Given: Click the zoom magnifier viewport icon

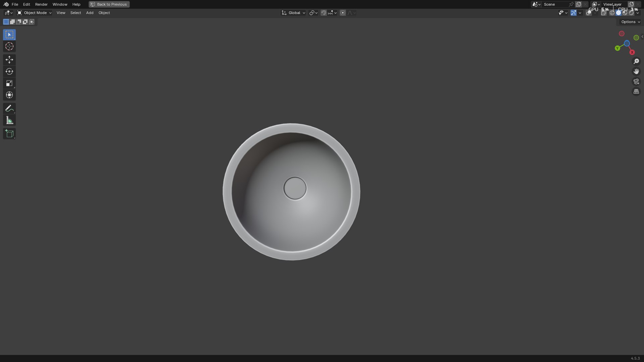Looking at the screenshot, I should tap(636, 61).
